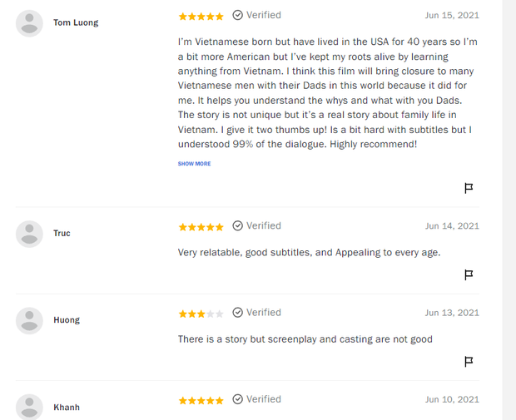Click Khanh's five-star rating

201,400
